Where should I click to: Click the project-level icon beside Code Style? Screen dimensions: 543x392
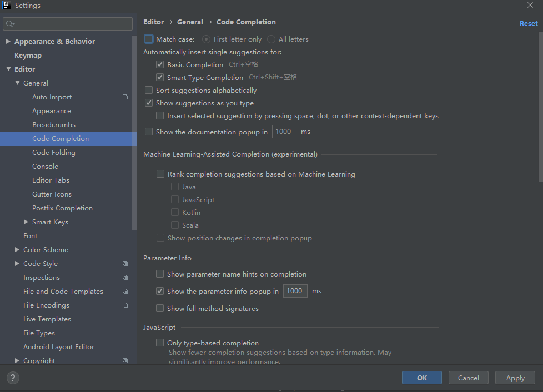125,264
